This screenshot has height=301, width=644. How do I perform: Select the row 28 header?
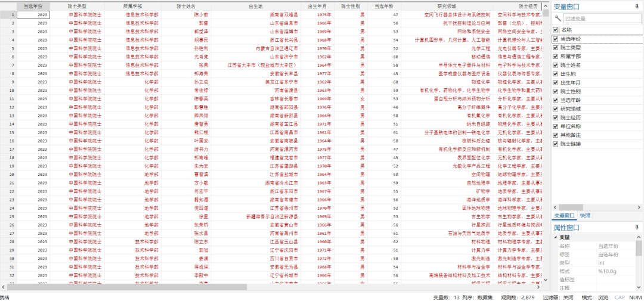(x=8, y=241)
